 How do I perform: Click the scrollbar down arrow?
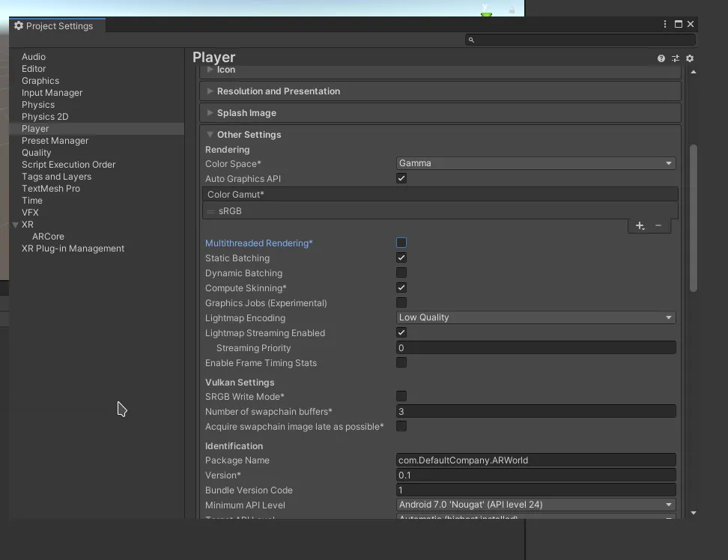[694, 513]
